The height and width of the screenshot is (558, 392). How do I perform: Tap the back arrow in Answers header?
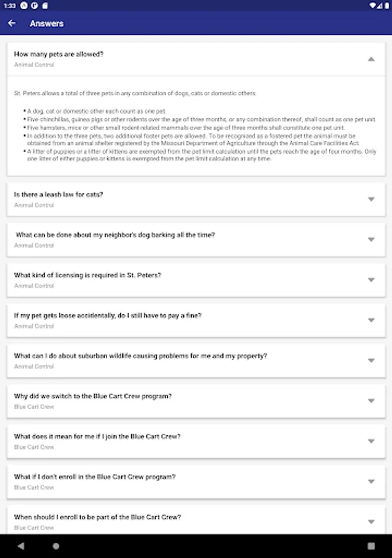(x=12, y=24)
